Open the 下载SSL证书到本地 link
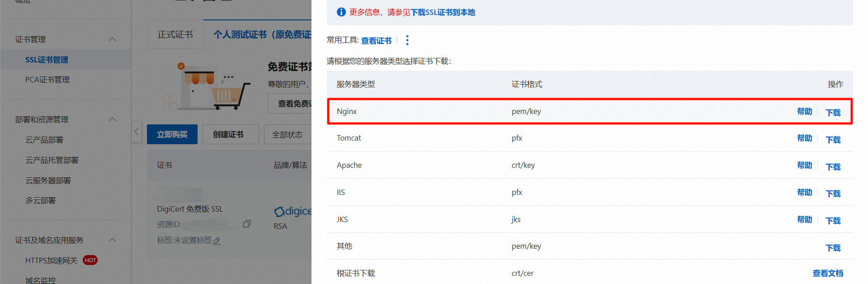The width and height of the screenshot is (868, 284). tap(443, 12)
